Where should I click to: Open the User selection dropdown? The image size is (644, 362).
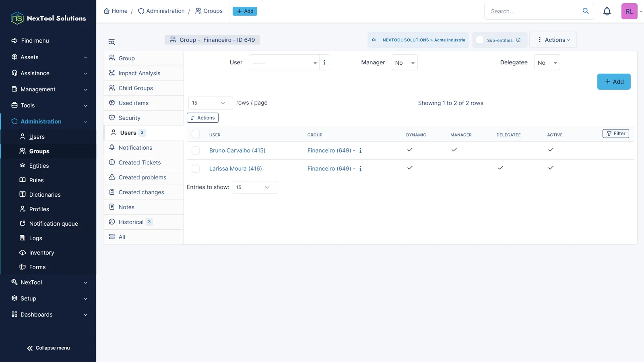tap(284, 62)
